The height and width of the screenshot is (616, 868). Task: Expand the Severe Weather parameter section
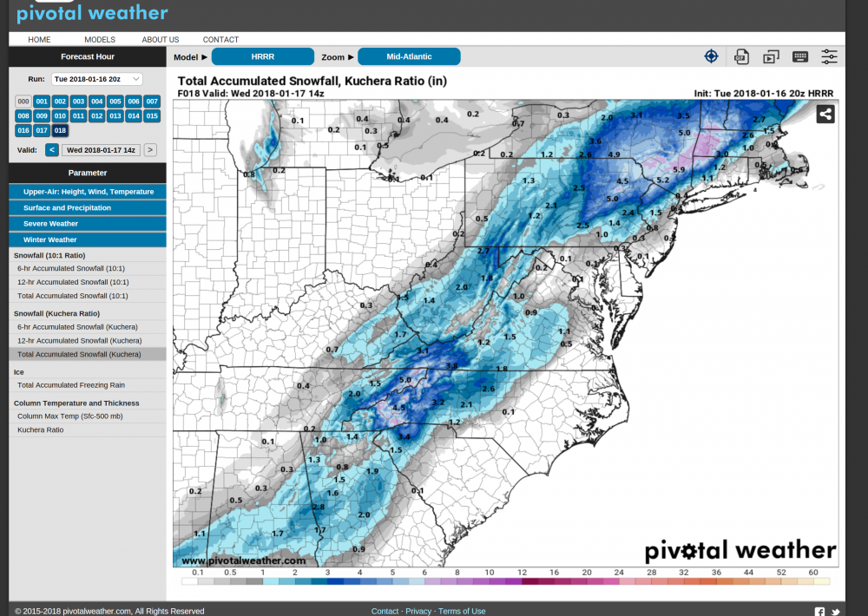[88, 224]
